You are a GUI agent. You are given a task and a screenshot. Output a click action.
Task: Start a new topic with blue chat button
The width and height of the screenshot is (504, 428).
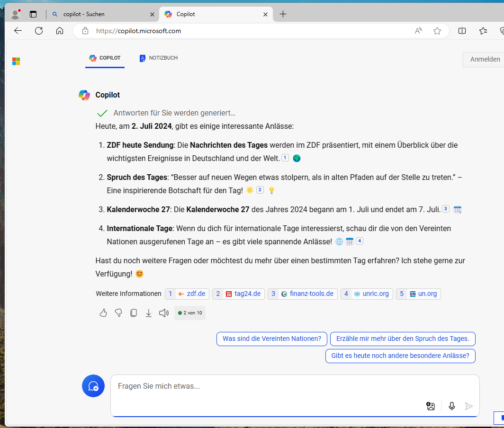[93, 386]
